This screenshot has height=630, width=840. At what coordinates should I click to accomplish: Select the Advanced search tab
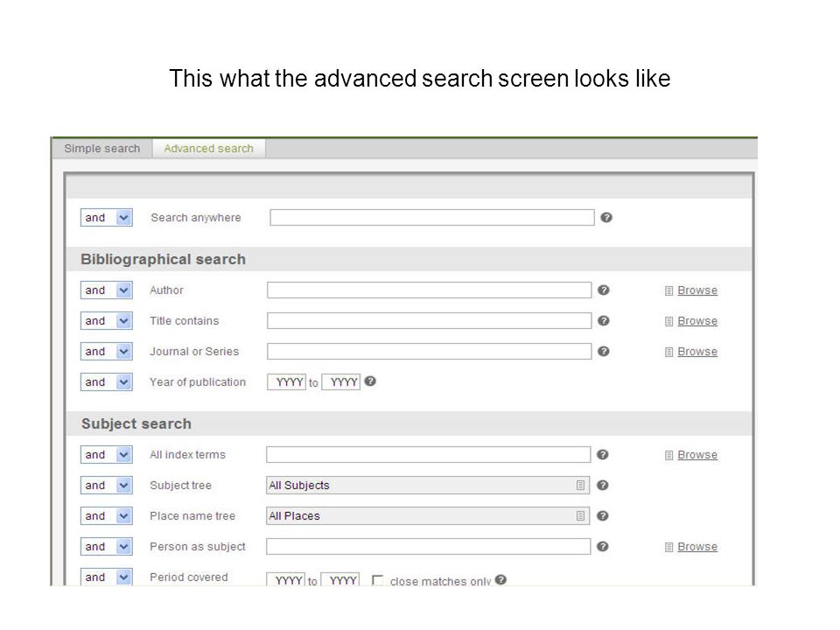coord(208,149)
